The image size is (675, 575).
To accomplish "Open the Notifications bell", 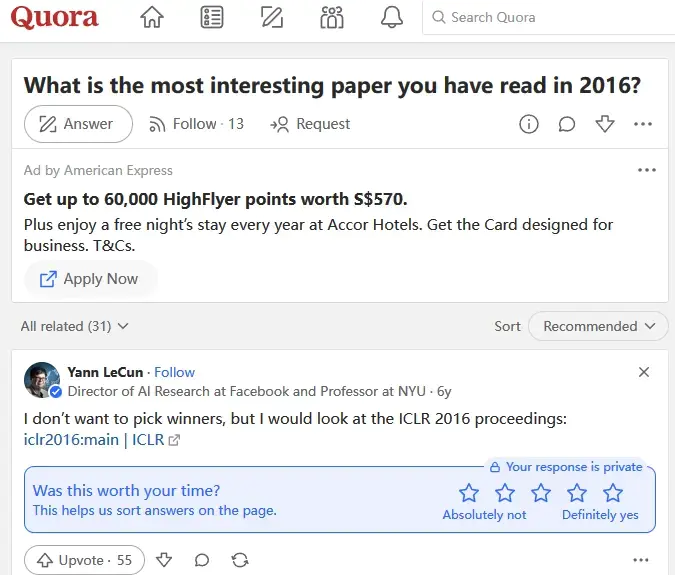I will tap(392, 17).
